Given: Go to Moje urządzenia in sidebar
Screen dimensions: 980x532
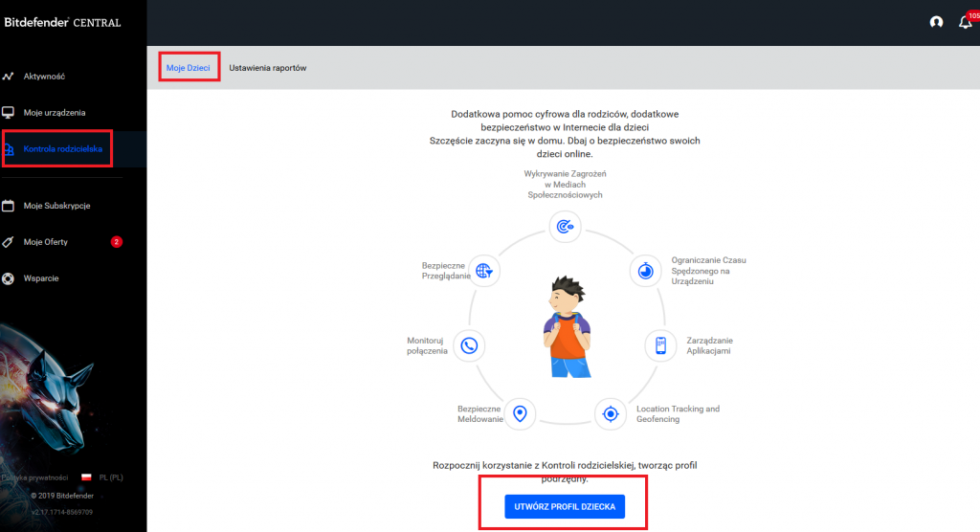Looking at the screenshot, I should pos(55,113).
